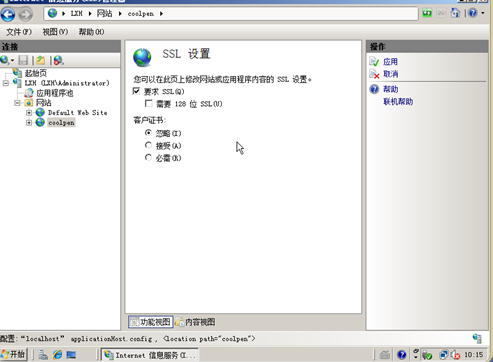Click 应用 in the 操作 pane

point(390,62)
